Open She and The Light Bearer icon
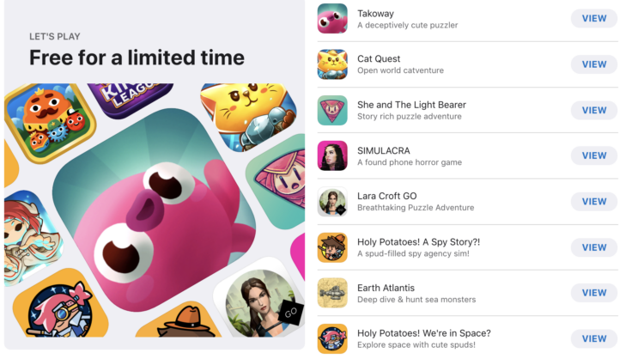Image resolution: width=644 pixels, height=359 pixels. coord(332,111)
